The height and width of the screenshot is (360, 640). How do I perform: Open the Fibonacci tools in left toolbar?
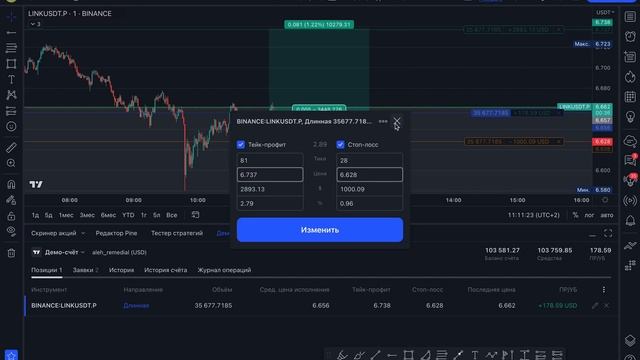(11, 48)
